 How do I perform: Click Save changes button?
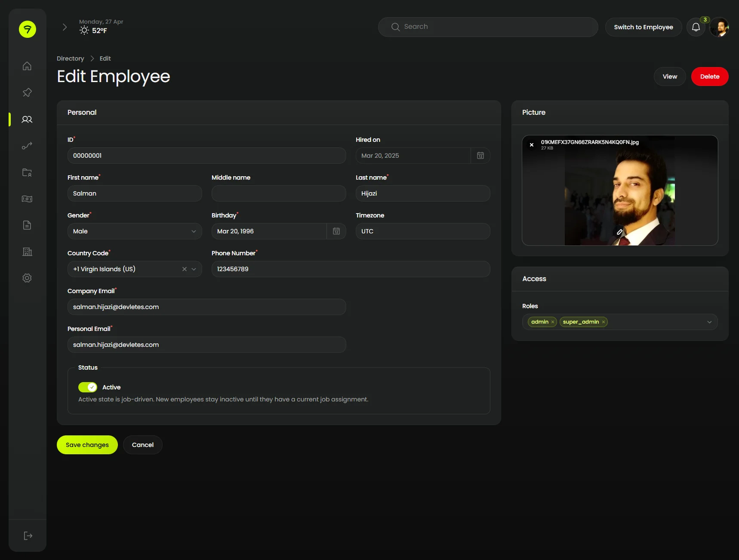87,445
